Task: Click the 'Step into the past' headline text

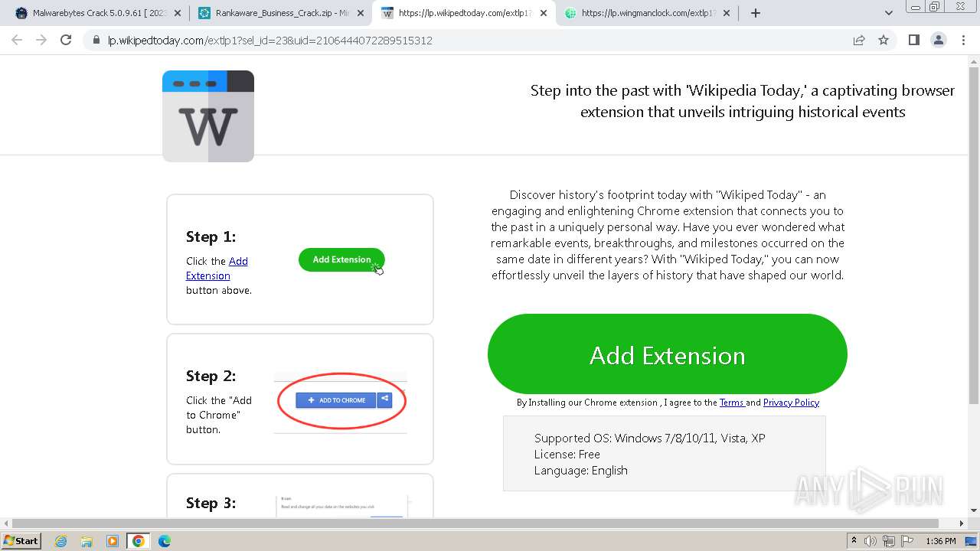Action: coord(743,101)
